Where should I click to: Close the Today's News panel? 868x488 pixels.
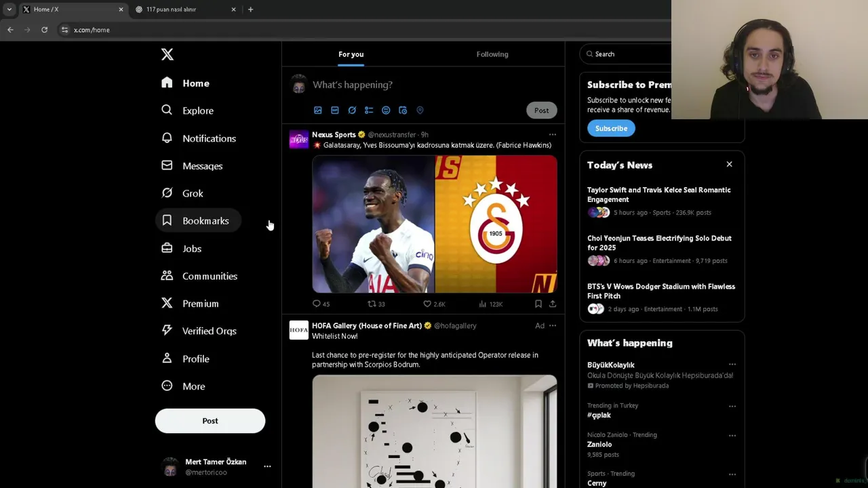(x=729, y=165)
